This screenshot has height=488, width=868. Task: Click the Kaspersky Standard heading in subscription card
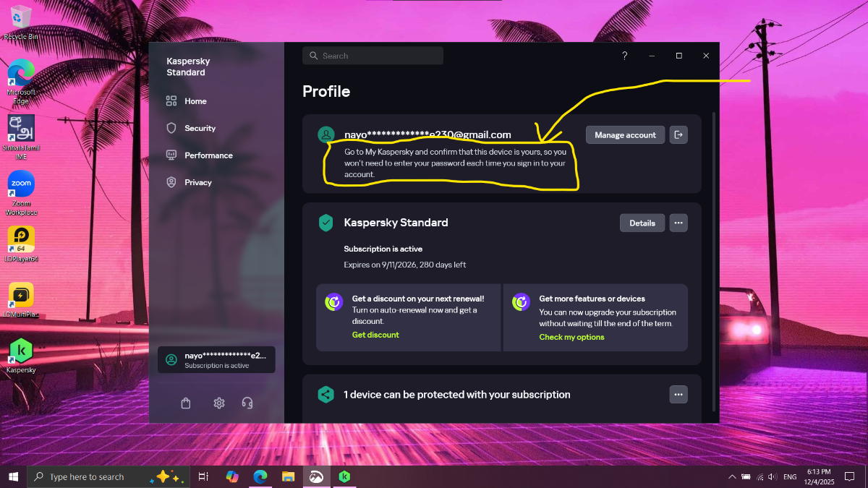pyautogui.click(x=396, y=223)
